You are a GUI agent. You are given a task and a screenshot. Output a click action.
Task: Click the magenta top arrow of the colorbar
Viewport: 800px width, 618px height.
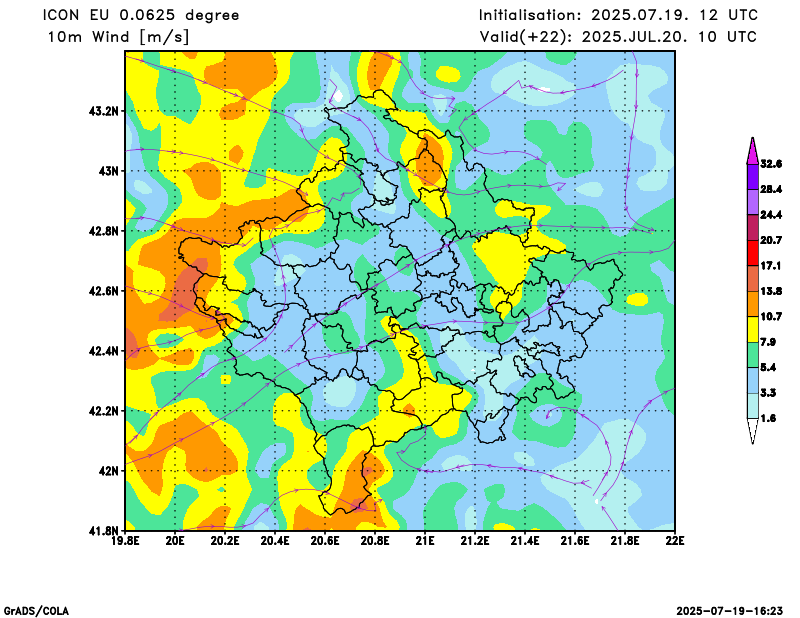coord(753,152)
